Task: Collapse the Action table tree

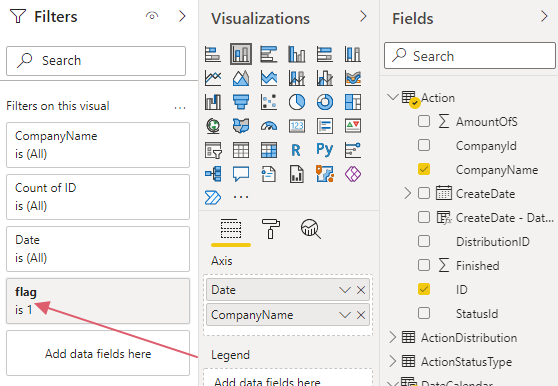Action: coord(393,97)
